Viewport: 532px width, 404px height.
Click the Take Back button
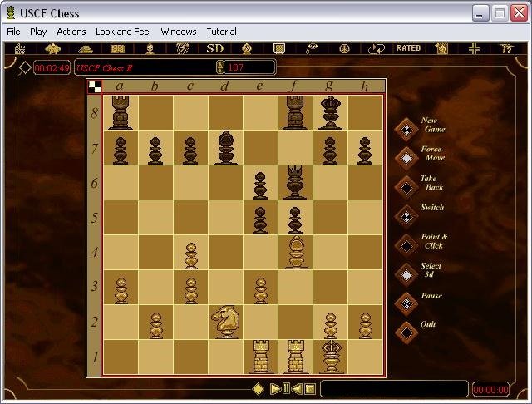pos(406,185)
